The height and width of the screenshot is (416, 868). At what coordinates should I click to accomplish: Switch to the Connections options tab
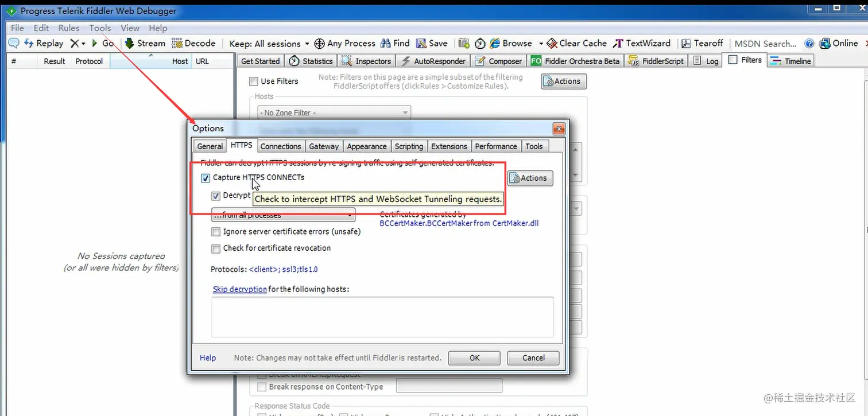pyautogui.click(x=281, y=146)
